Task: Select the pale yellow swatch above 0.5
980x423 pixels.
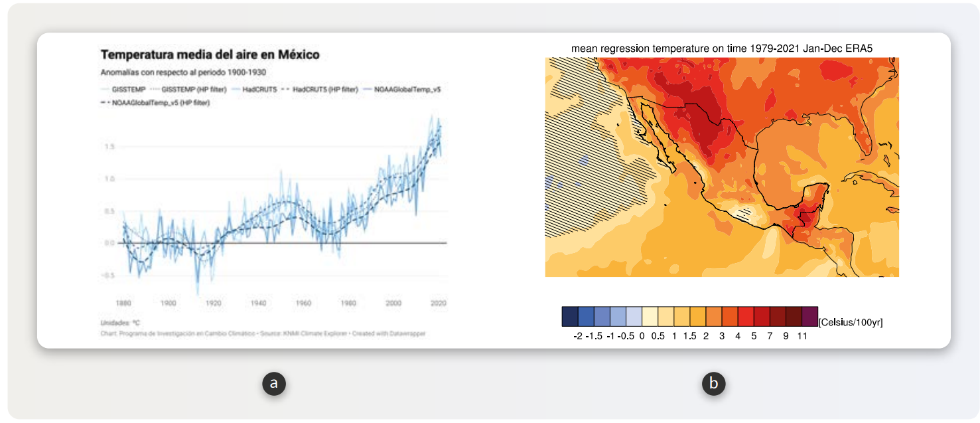Action: 650,314
